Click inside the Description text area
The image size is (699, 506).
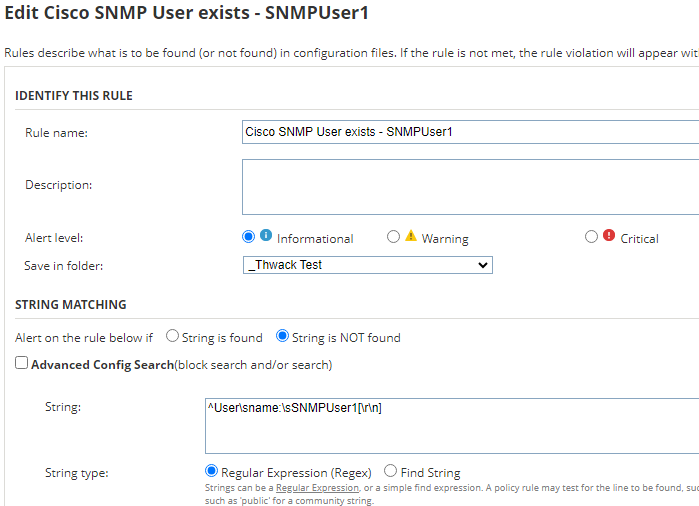point(470,187)
